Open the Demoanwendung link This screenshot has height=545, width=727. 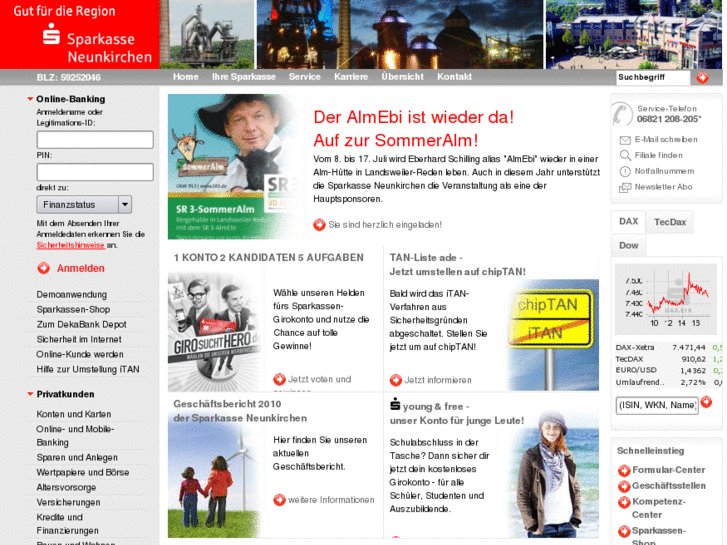click(x=72, y=295)
